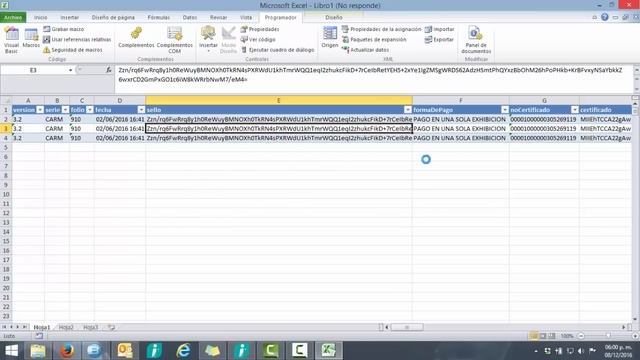
Task: Switch to the Insertar ribbon tab
Action: pyautogui.click(x=69, y=18)
